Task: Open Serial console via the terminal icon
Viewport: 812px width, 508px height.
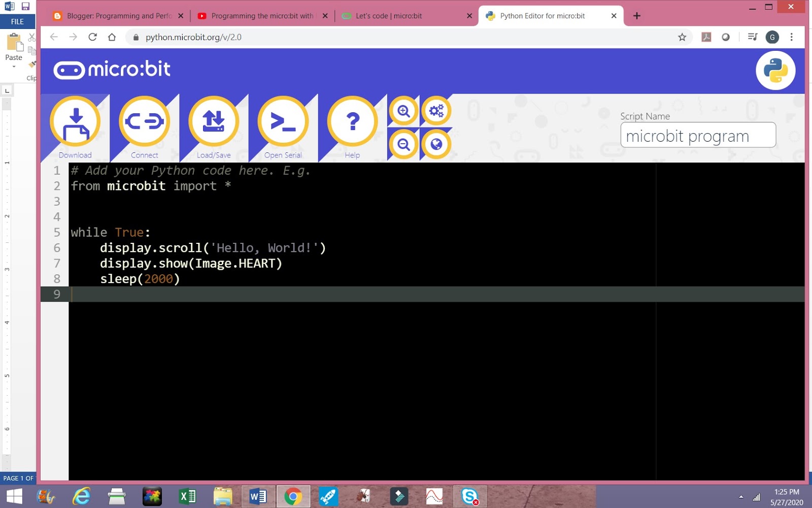Action: pos(283,122)
